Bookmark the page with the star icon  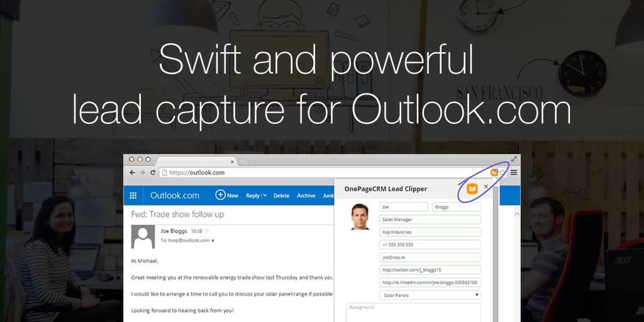502,172
